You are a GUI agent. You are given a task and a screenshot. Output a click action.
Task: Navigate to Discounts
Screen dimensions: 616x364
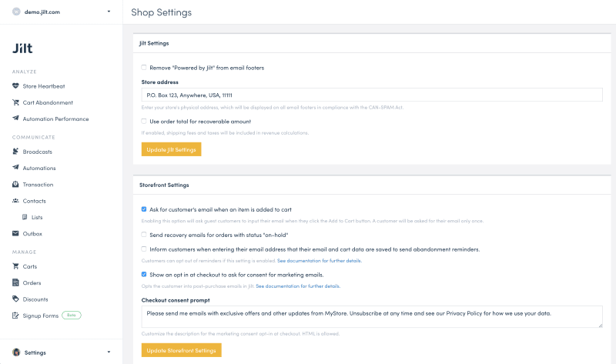[35, 299]
